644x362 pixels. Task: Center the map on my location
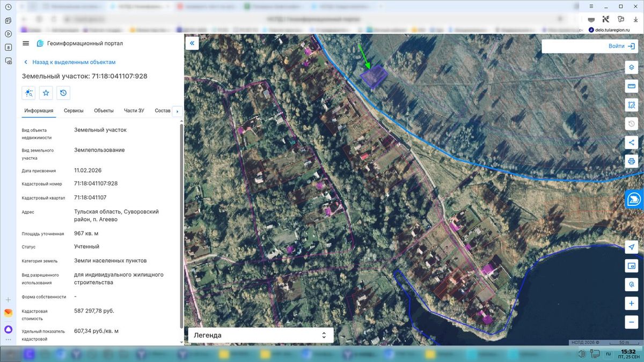(632, 247)
